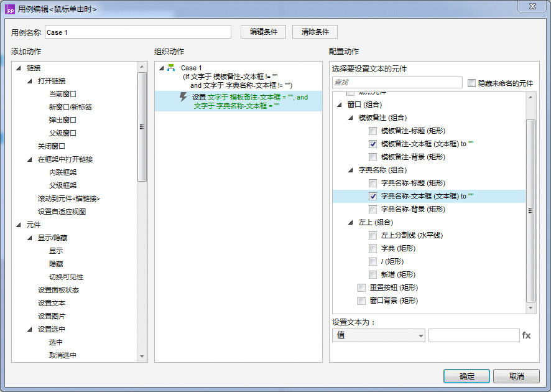Collapse the 元件 action group
551x392 pixels.
(19, 225)
